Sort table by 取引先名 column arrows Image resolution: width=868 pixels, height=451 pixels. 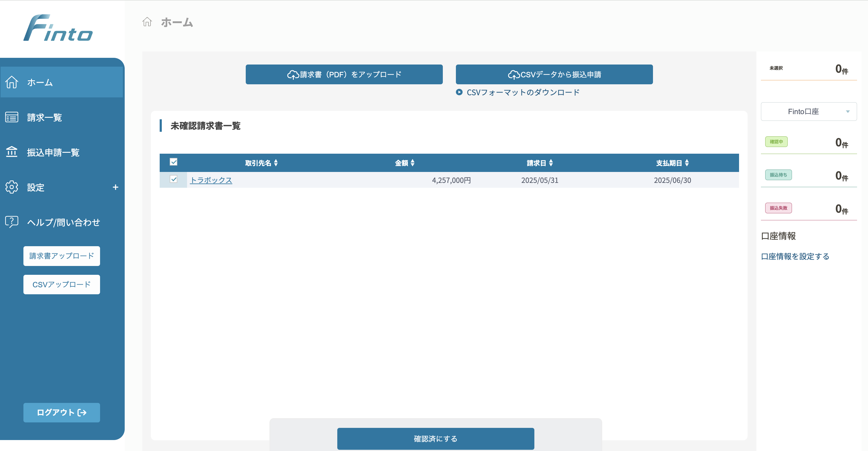276,163
